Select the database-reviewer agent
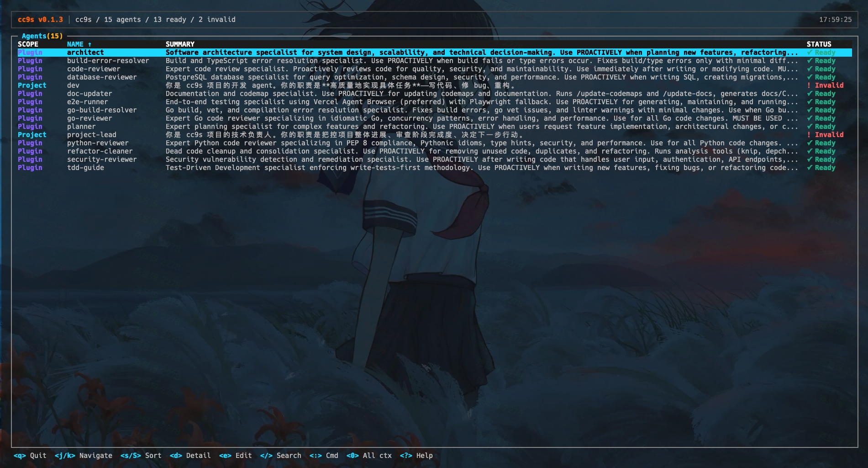The height and width of the screenshot is (468, 868). pyautogui.click(x=434, y=77)
